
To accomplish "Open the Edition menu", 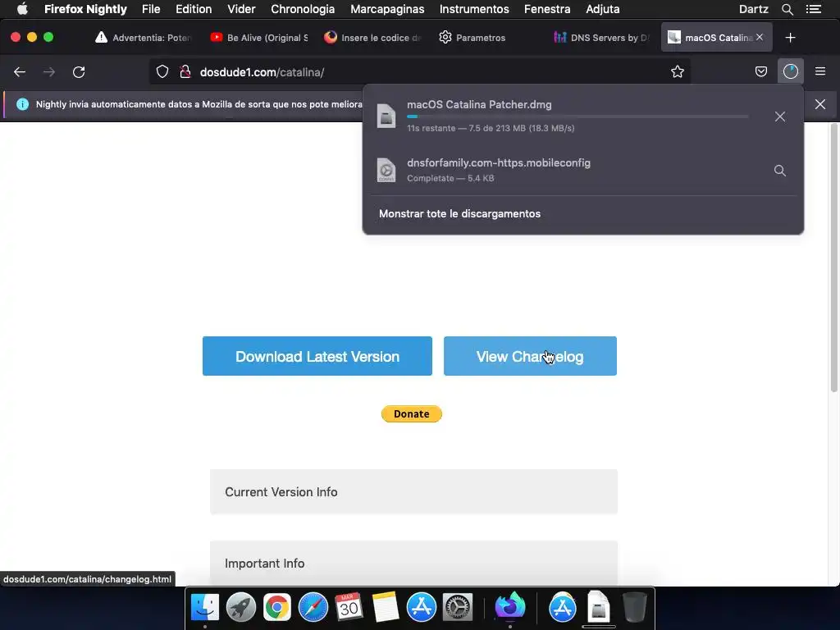I will point(194,9).
